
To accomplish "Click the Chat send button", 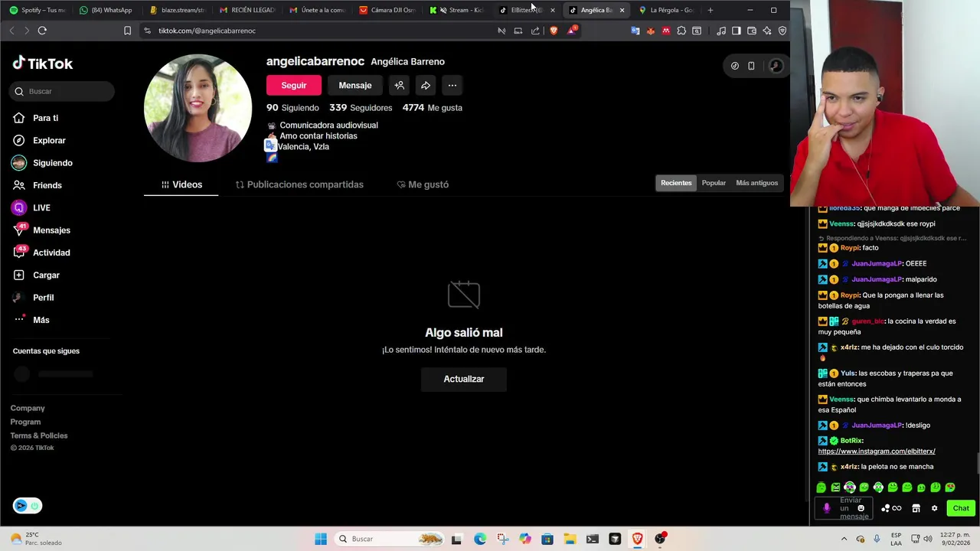I will (961, 508).
